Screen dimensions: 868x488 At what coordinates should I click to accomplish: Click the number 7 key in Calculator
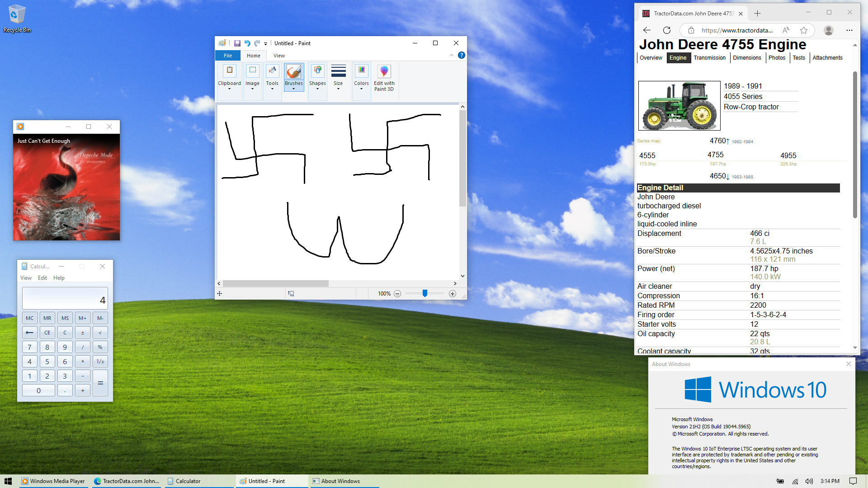pos(30,347)
